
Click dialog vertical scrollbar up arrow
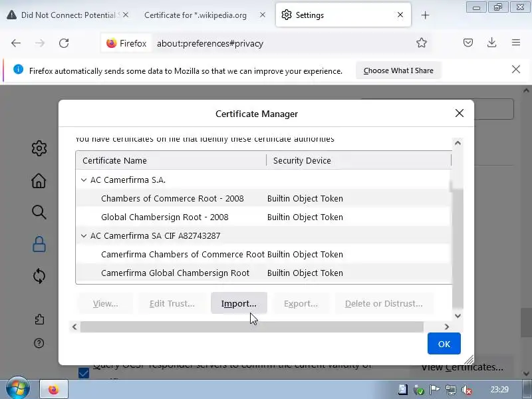point(458,143)
